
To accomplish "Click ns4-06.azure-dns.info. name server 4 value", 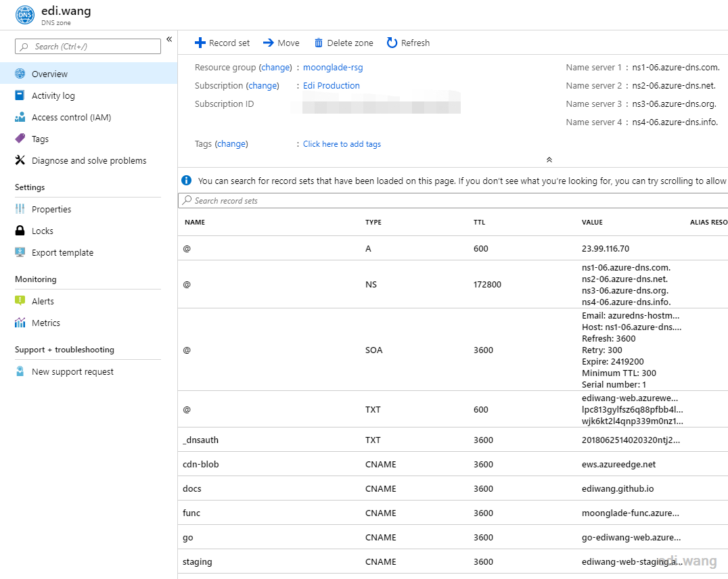I will click(675, 122).
